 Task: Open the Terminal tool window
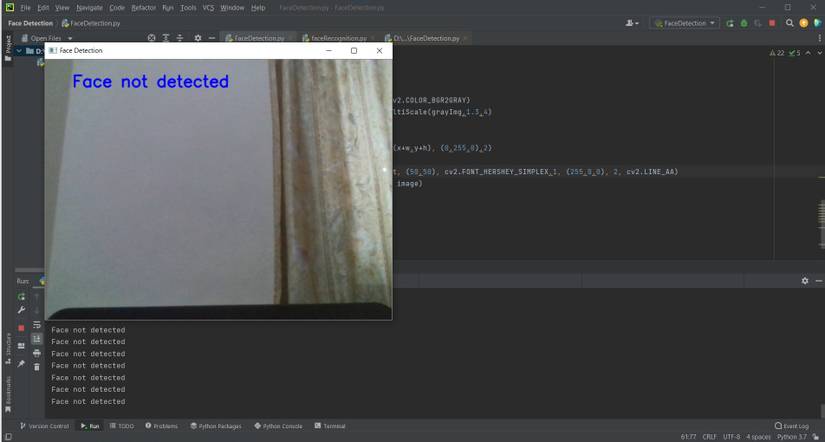tap(330, 426)
